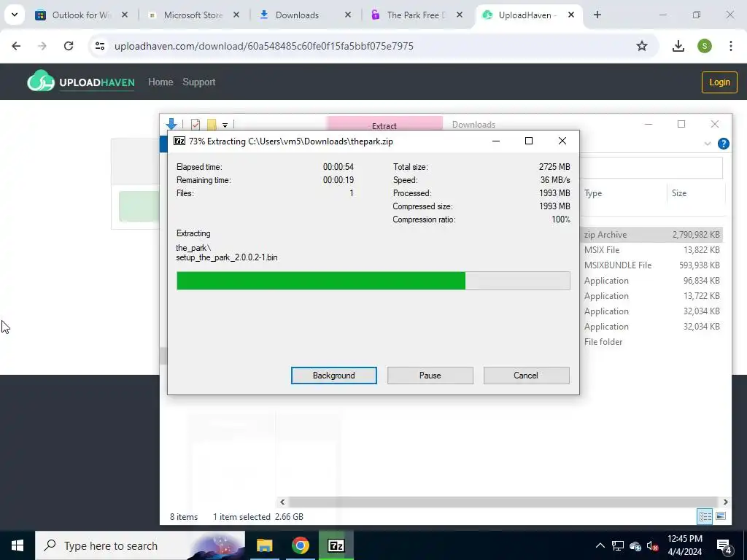Switch to Outlook for Windows tab
Image resolution: width=747 pixels, height=560 pixels.
click(81, 15)
